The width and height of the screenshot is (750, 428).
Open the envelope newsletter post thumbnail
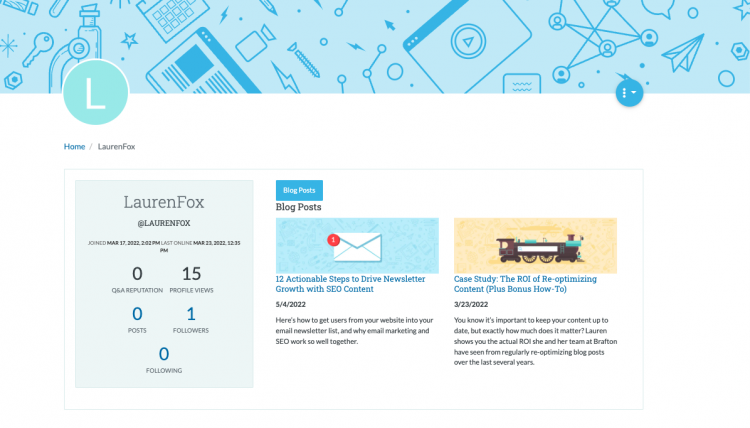[357, 244]
